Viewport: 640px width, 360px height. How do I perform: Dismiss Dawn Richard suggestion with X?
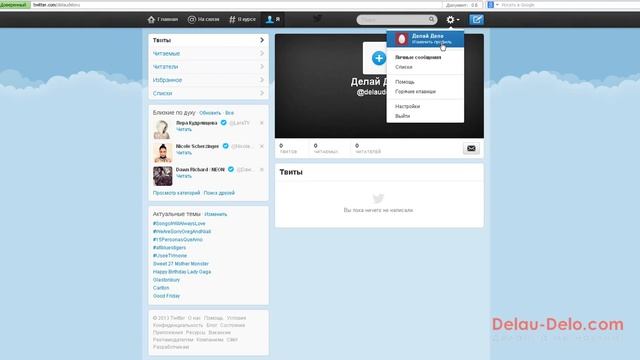tap(262, 169)
